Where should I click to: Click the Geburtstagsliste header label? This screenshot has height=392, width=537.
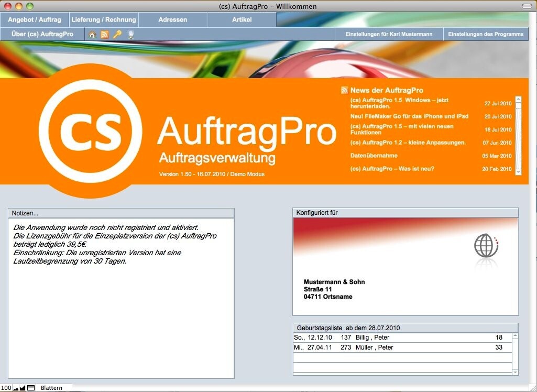(348, 328)
